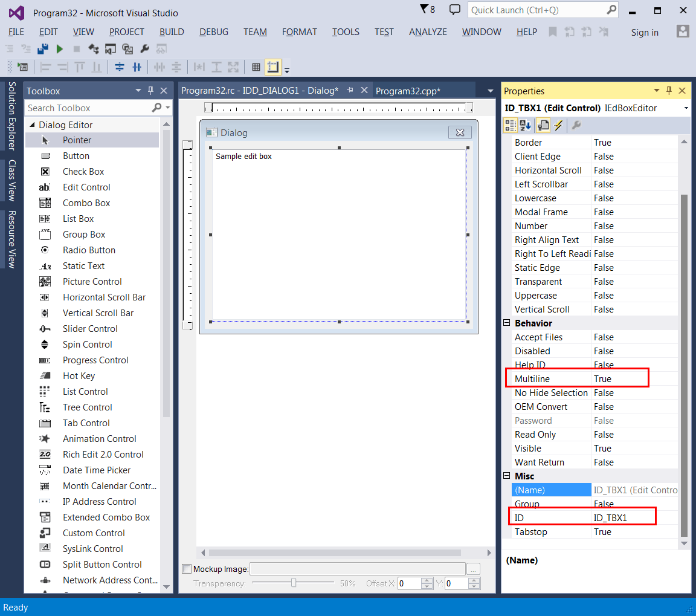Pin the Properties panel with the pushpin icon
Viewport: 696px width, 616px height.
(669, 91)
